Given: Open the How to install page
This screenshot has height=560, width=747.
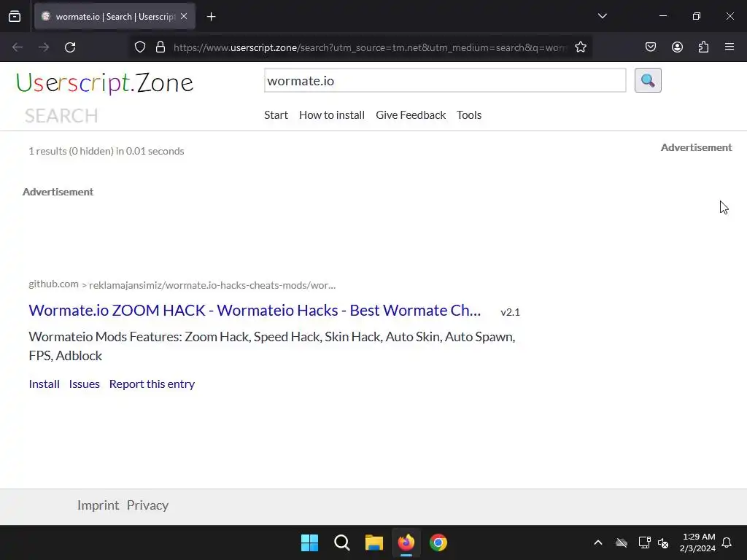Looking at the screenshot, I should pyautogui.click(x=332, y=115).
